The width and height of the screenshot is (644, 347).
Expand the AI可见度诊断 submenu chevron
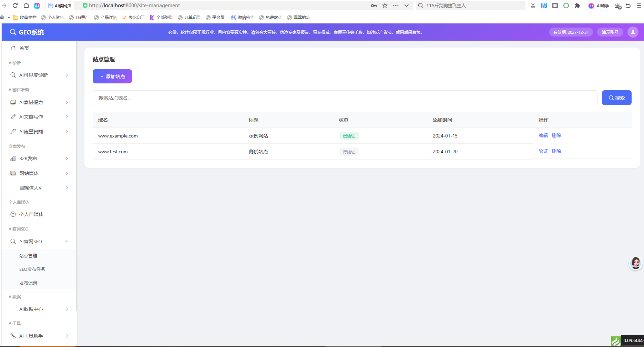pyautogui.click(x=67, y=75)
